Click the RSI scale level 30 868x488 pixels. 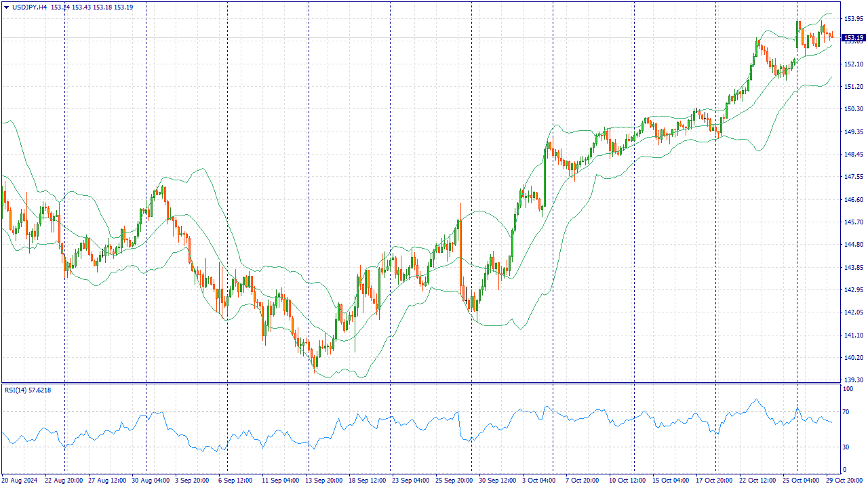[846, 447]
